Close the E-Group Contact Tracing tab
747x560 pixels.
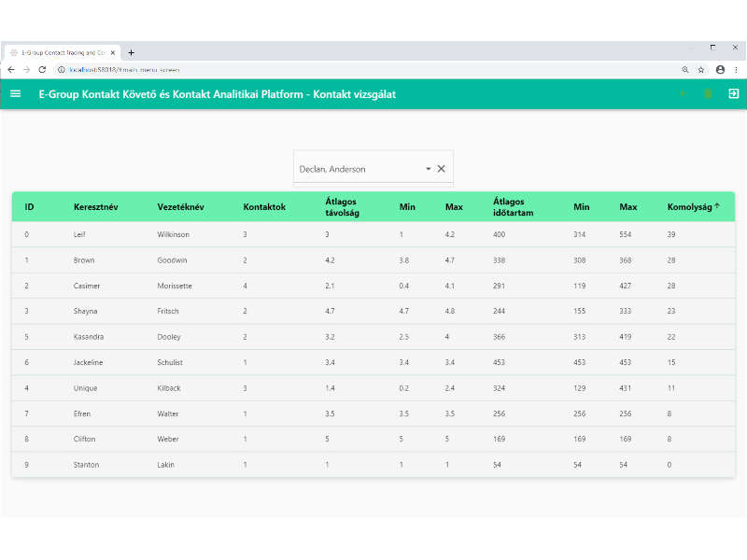pyautogui.click(x=113, y=52)
